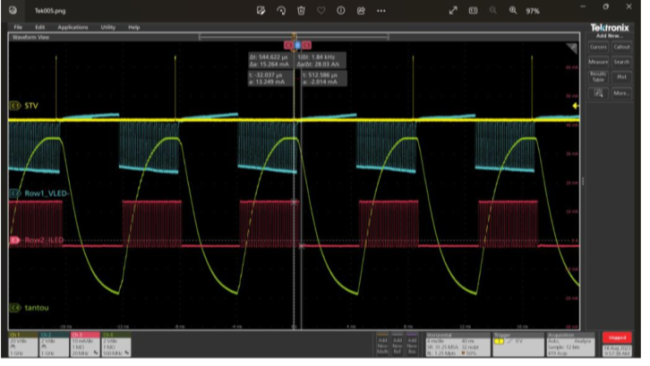The height and width of the screenshot is (366, 650).
Task: Click the red Stopped acquisition button
Action: click(617, 337)
